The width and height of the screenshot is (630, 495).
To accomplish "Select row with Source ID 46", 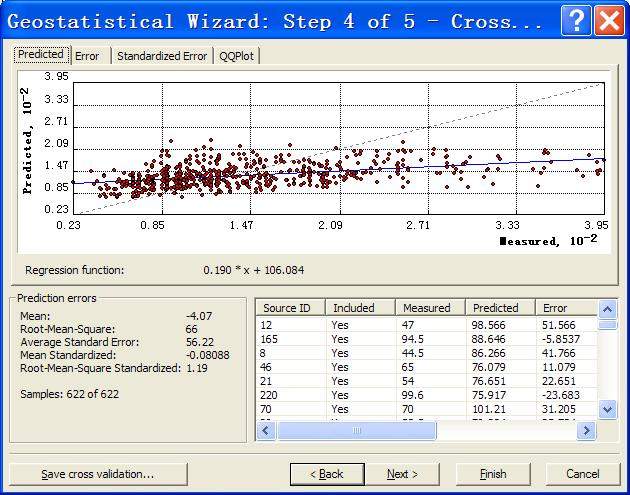I will 427,367.
